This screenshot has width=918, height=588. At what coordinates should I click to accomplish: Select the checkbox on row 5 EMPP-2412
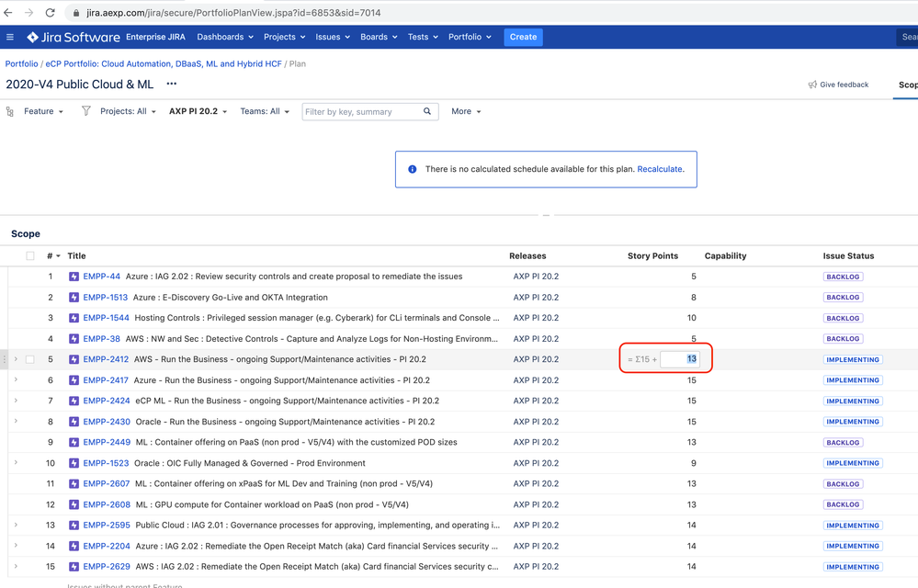click(32, 358)
